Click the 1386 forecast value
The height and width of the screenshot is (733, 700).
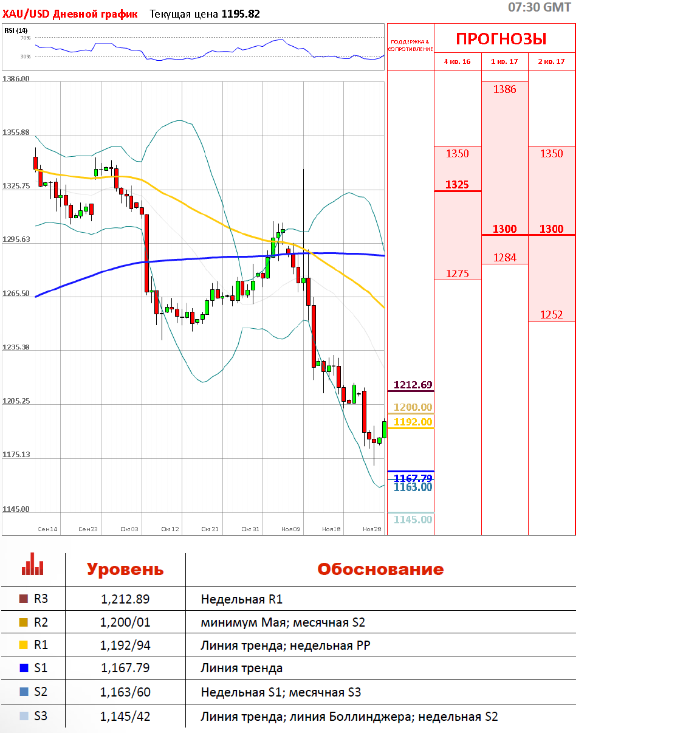504,89
